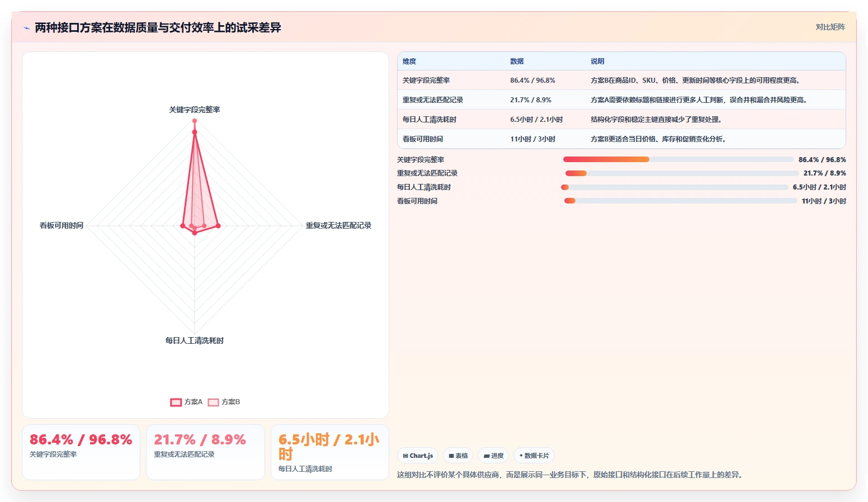Open the 6.5小时 / 2.1小时 KPI card
868x502 pixels.
point(330,452)
